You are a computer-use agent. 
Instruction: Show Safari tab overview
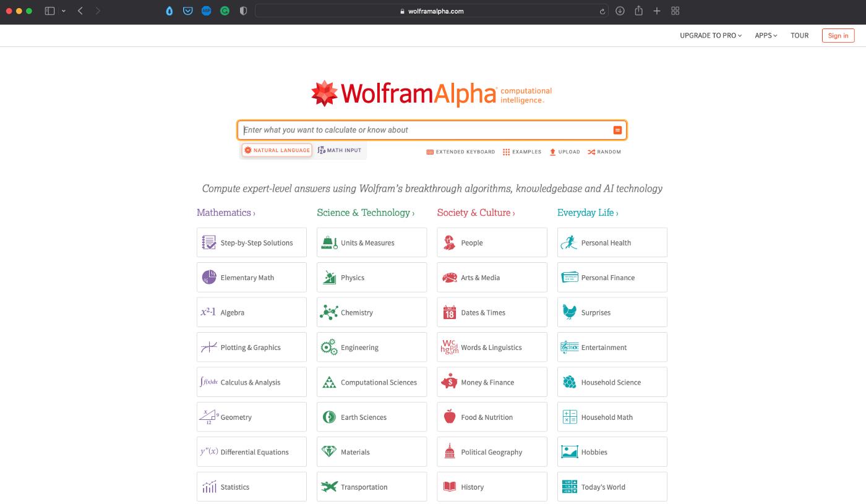(675, 11)
